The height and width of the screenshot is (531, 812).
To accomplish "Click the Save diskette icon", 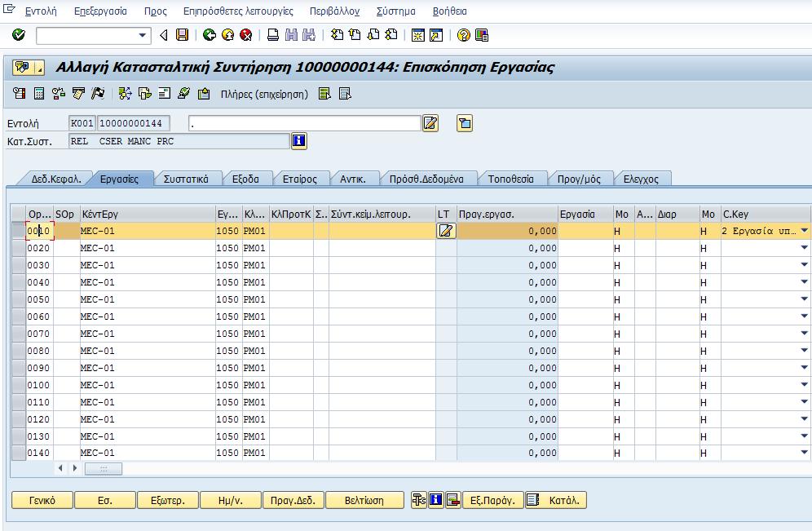I will (183, 35).
